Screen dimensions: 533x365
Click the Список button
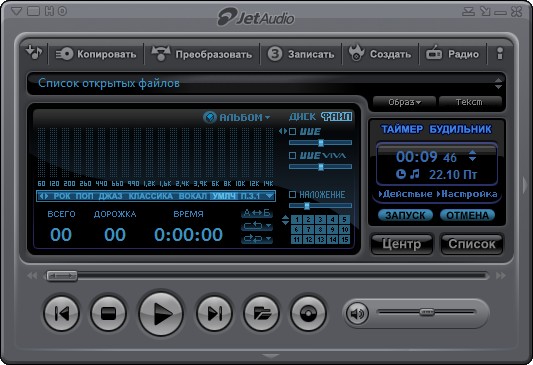point(472,244)
